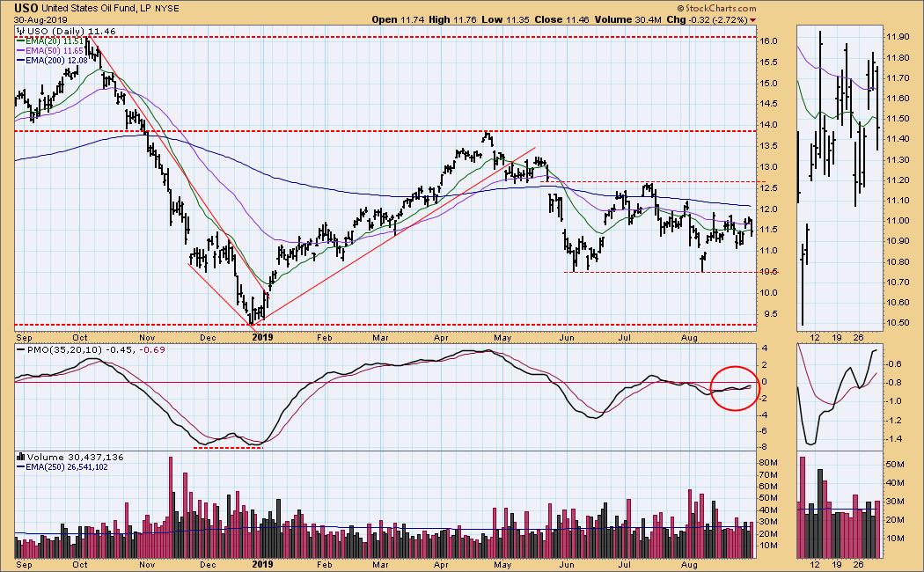Click the Aug label on the price time axis
Image resolution: width=924 pixels, height=572 pixels.
(689, 338)
